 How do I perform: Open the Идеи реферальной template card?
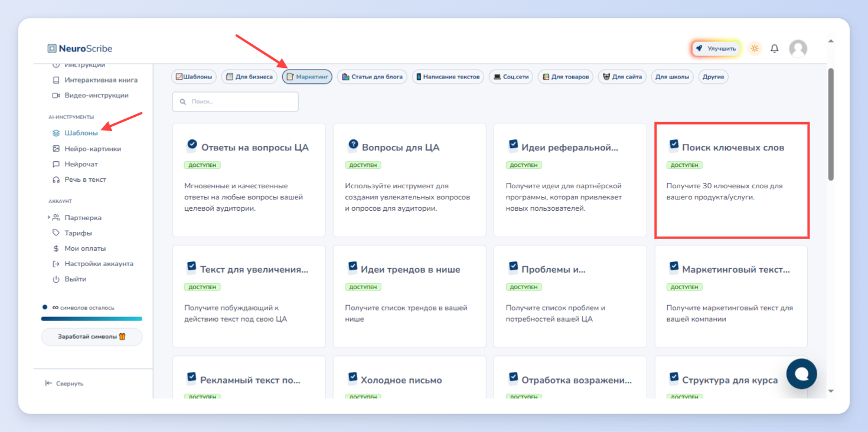click(570, 179)
